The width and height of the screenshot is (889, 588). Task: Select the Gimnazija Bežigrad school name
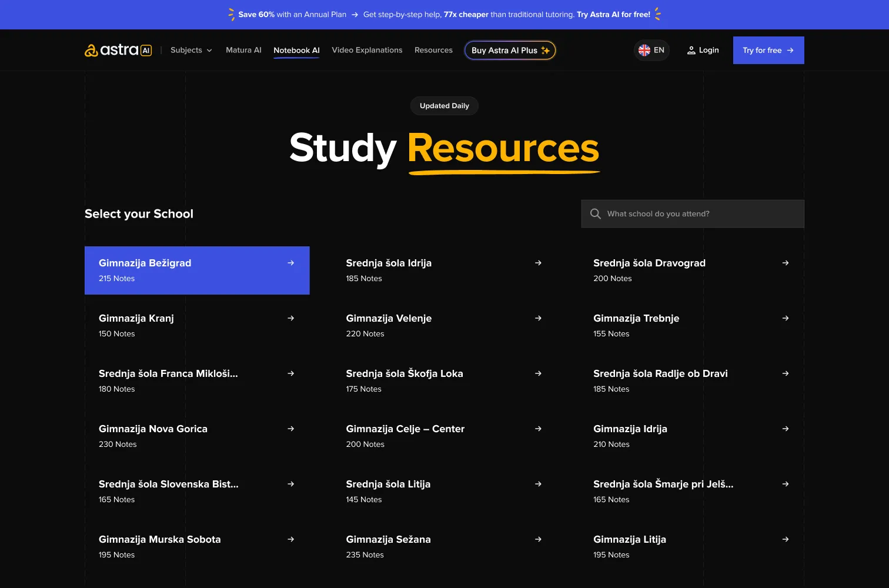click(145, 263)
